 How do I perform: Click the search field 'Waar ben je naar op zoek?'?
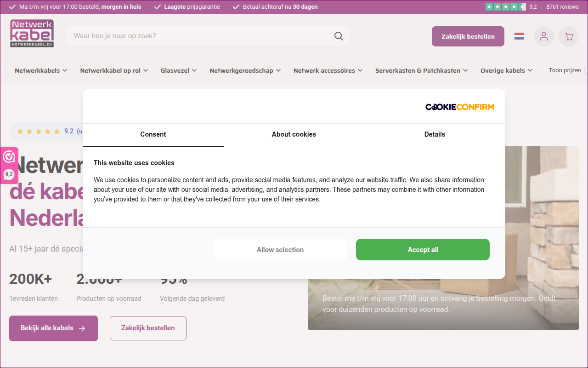click(208, 36)
